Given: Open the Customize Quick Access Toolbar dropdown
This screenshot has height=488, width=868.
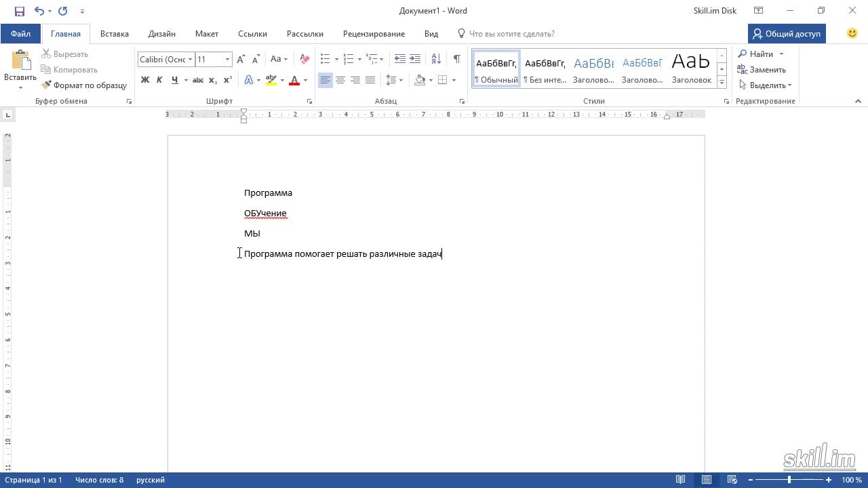Looking at the screenshot, I should click(82, 11).
